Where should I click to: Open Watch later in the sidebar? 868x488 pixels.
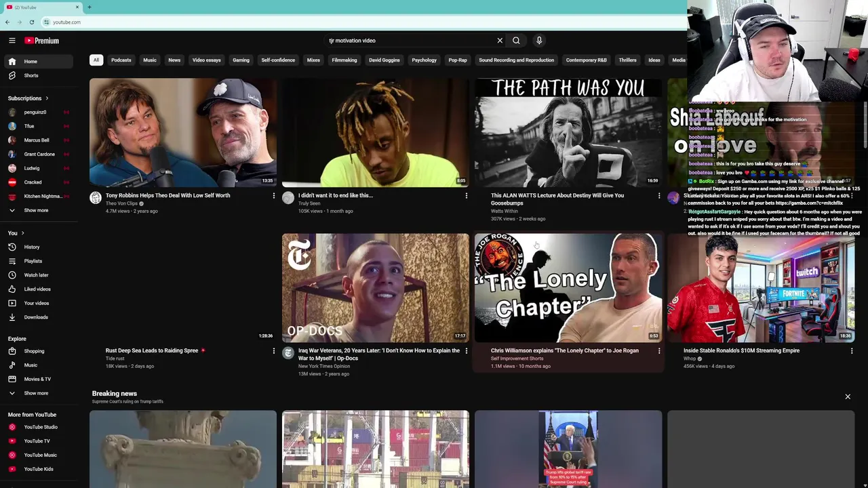tap(40, 275)
